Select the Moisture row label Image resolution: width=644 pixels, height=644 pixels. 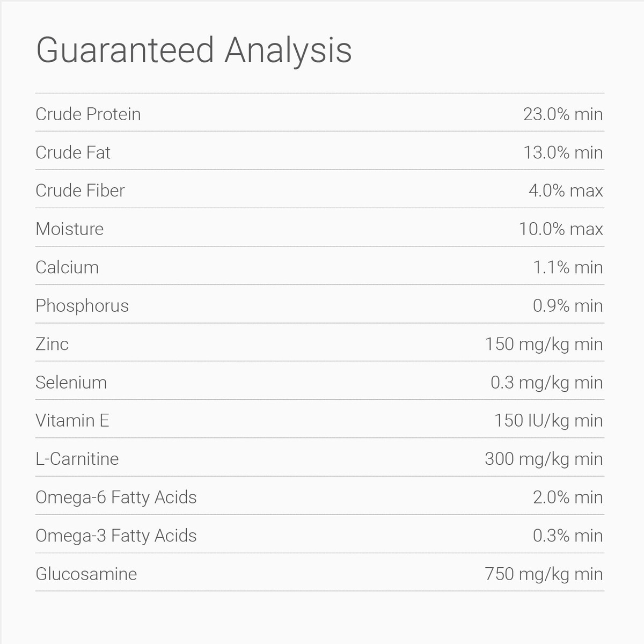tap(70, 229)
